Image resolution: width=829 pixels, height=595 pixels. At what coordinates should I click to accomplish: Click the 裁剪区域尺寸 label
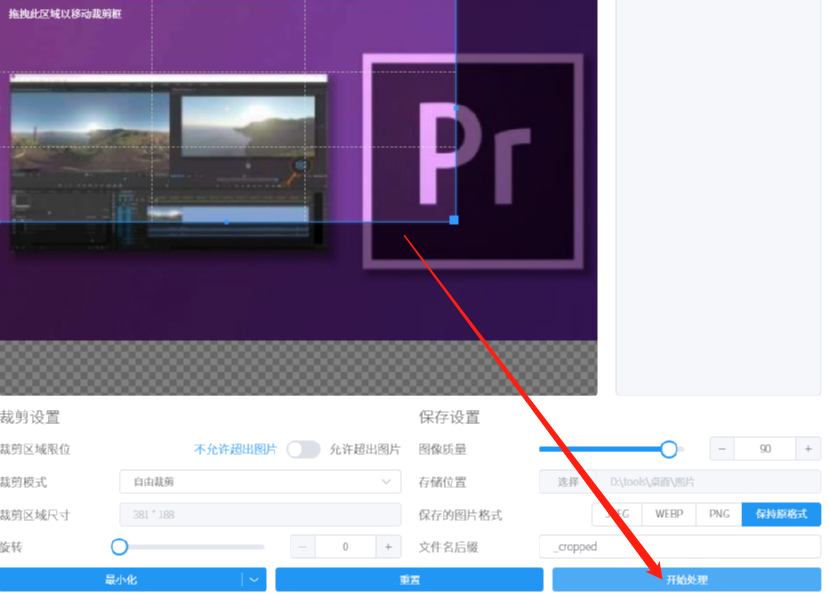click(35, 515)
